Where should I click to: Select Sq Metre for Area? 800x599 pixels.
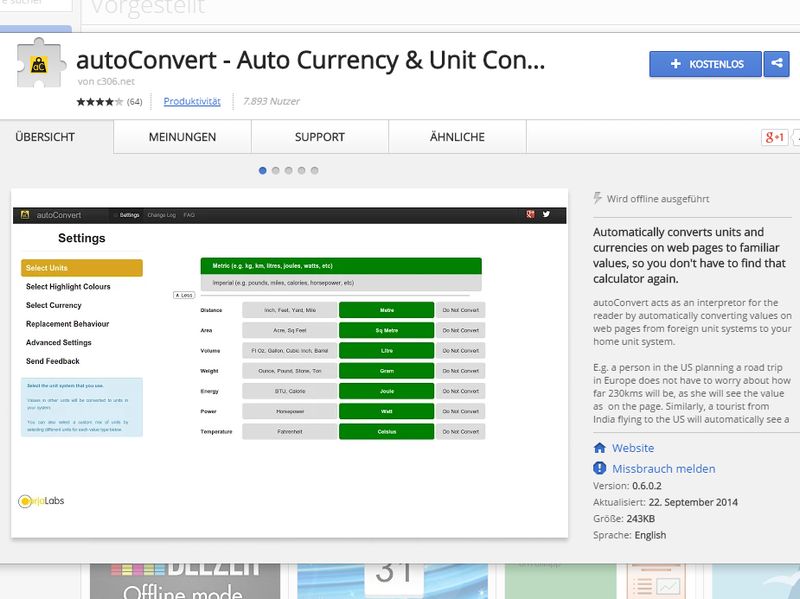(x=386, y=331)
